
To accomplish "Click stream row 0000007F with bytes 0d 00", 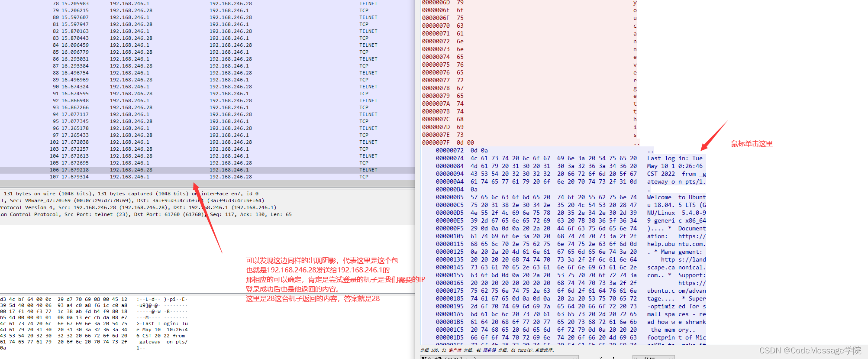I will [530, 142].
